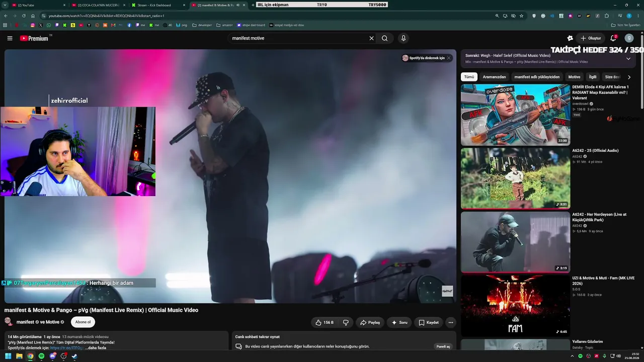Open Spotify from the Windows taskbar
644x362 pixels.
coord(41,356)
